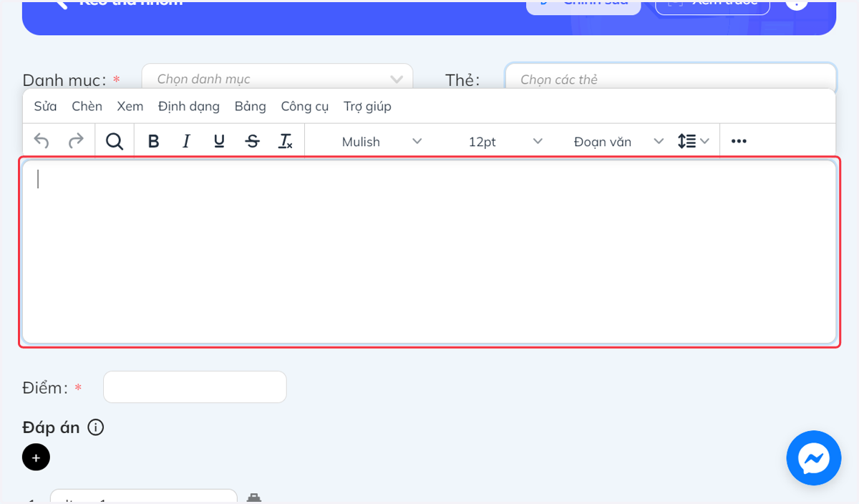The width and height of the screenshot is (859, 504).
Task: Open the Chèn menu
Action: 87,106
